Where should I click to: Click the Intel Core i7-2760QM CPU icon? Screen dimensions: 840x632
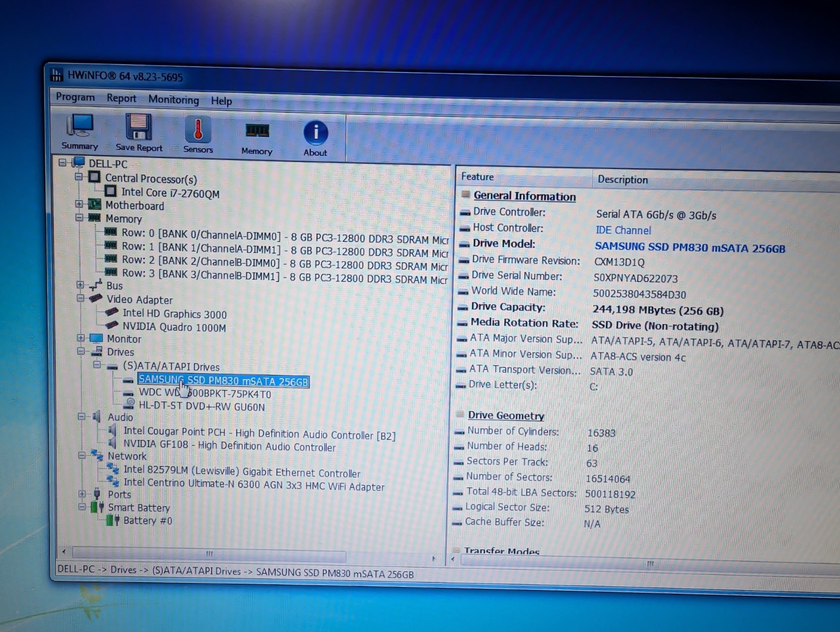pyautogui.click(x=111, y=191)
